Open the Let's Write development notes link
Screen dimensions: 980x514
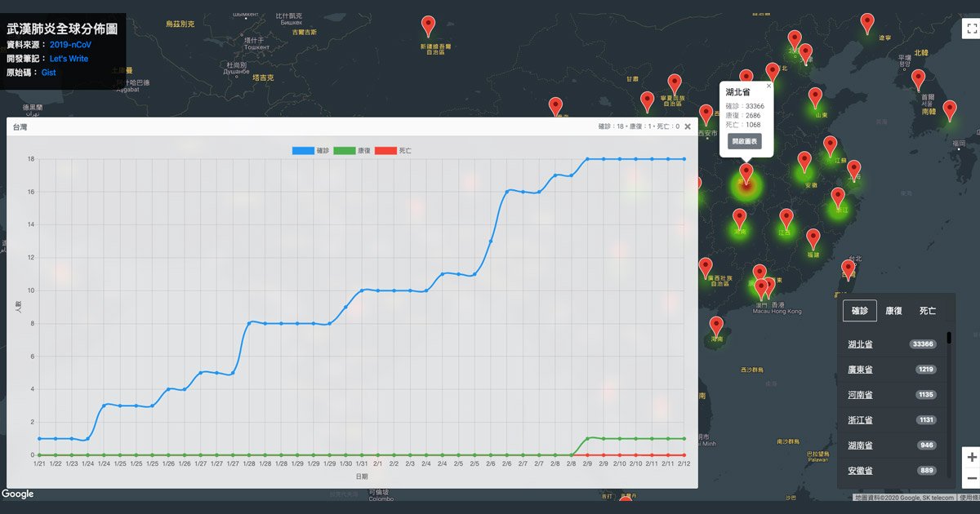(x=69, y=59)
